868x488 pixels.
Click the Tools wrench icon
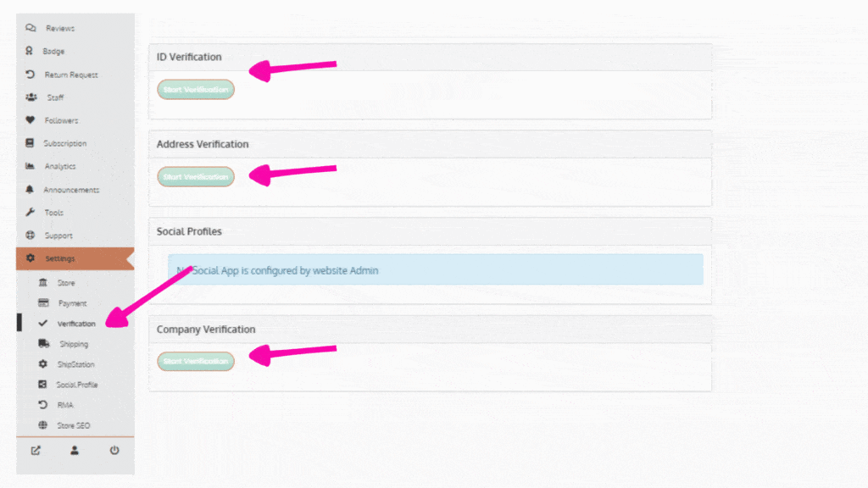(x=31, y=213)
